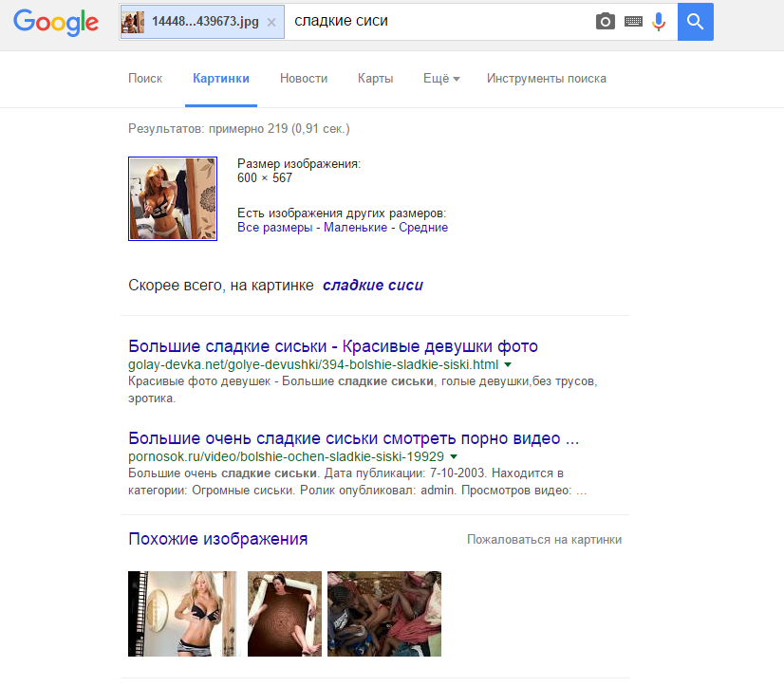Open the Карты tab
The width and height of the screenshot is (784, 686).
[375, 79]
